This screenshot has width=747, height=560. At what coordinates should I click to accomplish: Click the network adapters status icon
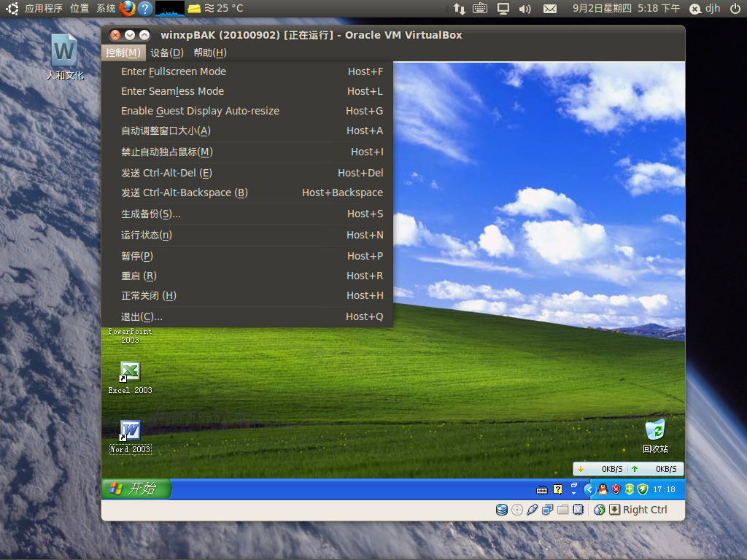547,510
